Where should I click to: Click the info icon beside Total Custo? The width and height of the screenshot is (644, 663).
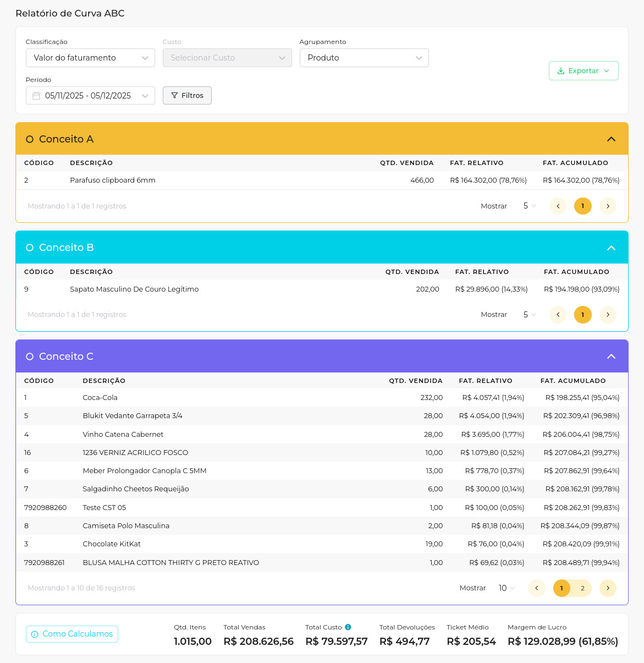[x=348, y=627]
